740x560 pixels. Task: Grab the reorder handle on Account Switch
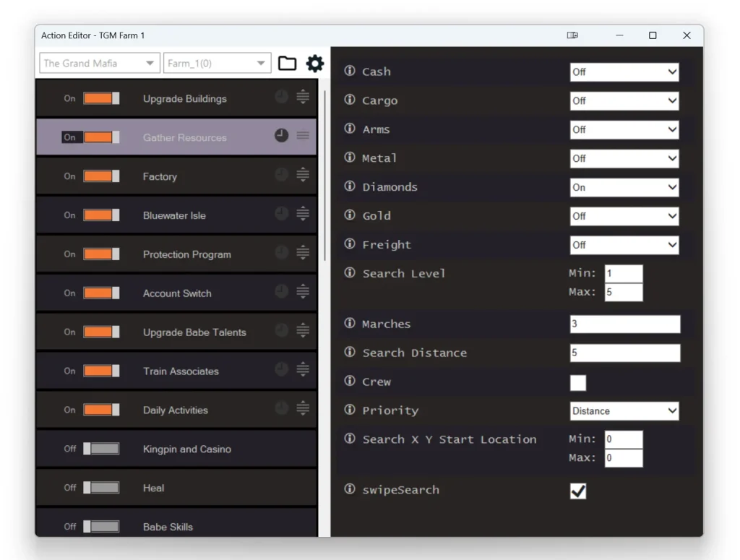pos(303,291)
